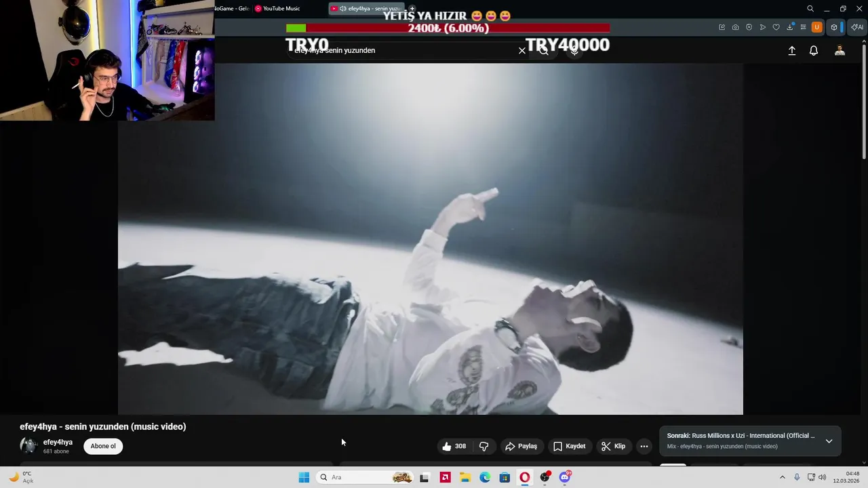Viewport: 868px width, 488px height.
Task: Open Opera downloads icon
Action: (790, 27)
